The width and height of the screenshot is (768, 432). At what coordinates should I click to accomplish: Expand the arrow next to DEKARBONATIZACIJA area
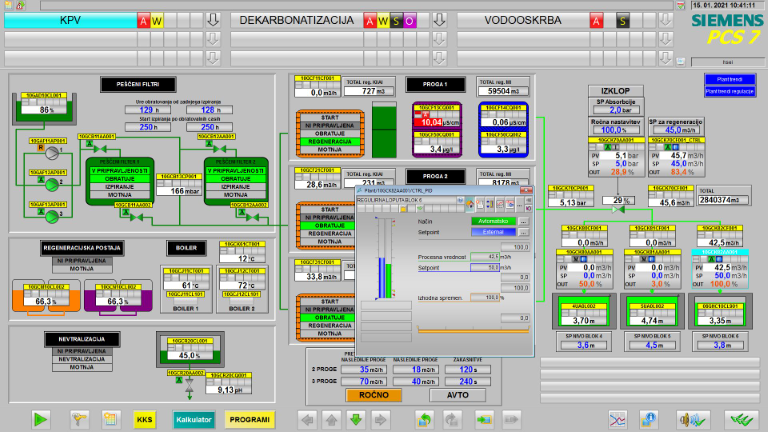click(439, 20)
